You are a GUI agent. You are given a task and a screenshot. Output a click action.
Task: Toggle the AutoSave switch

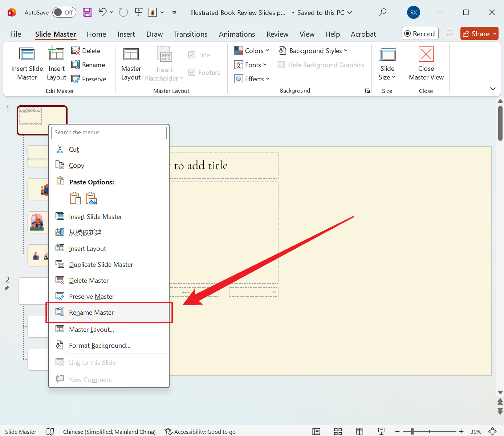[64, 12]
